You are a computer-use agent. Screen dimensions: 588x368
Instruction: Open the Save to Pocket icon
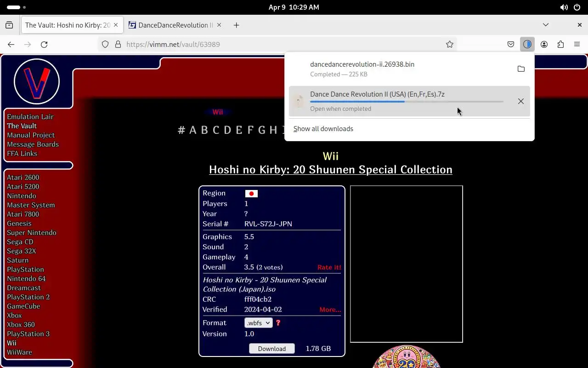(x=511, y=45)
